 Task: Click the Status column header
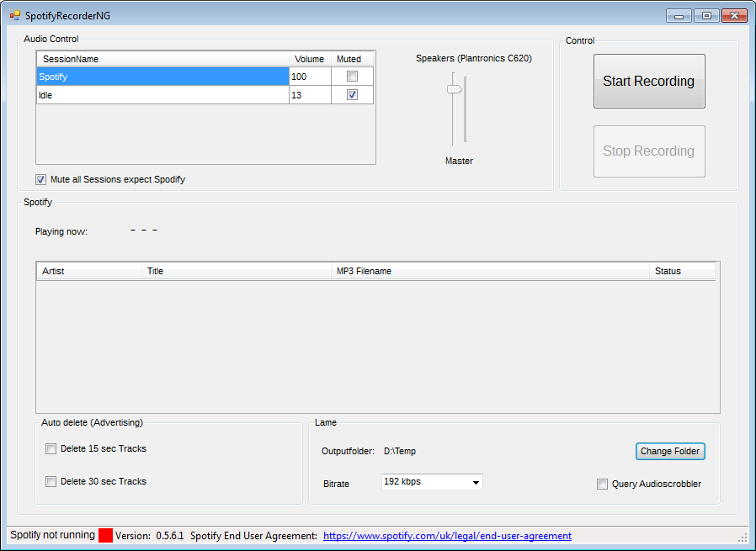tap(682, 271)
